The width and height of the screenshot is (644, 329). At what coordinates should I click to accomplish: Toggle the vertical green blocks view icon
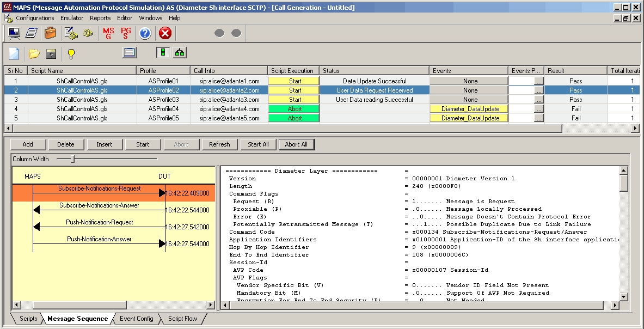pyautogui.click(x=163, y=53)
